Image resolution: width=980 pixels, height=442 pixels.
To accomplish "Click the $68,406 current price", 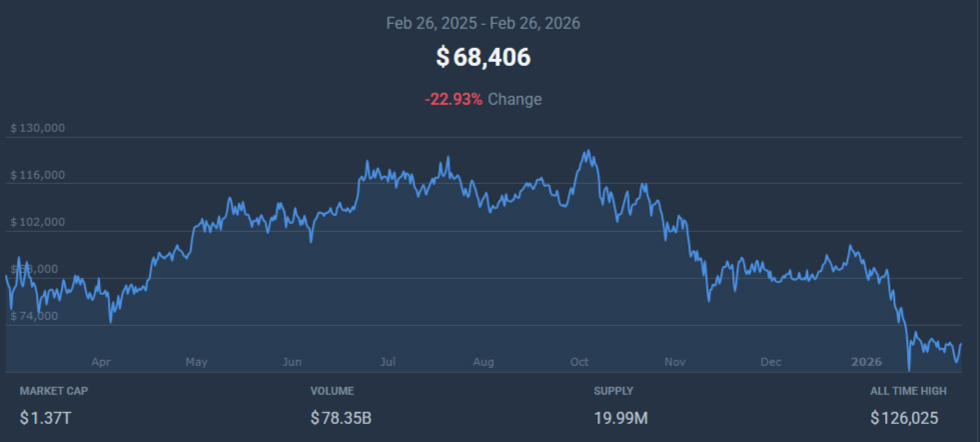I will (x=483, y=57).
